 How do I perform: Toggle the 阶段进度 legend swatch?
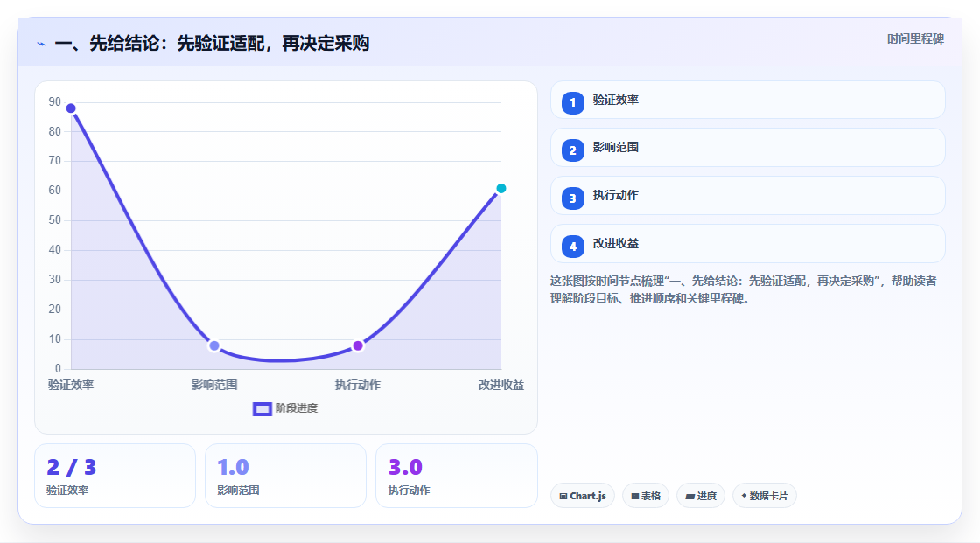(x=262, y=409)
